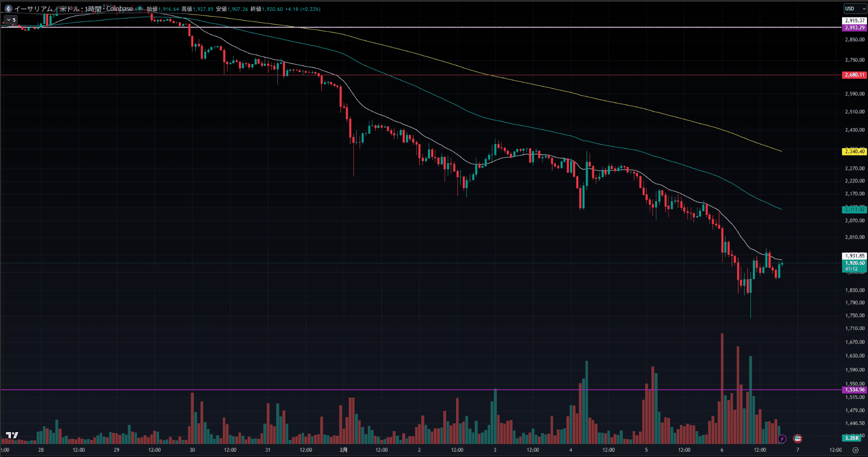Click the yellow 2,340.40 moving average label

pyautogui.click(x=855, y=151)
